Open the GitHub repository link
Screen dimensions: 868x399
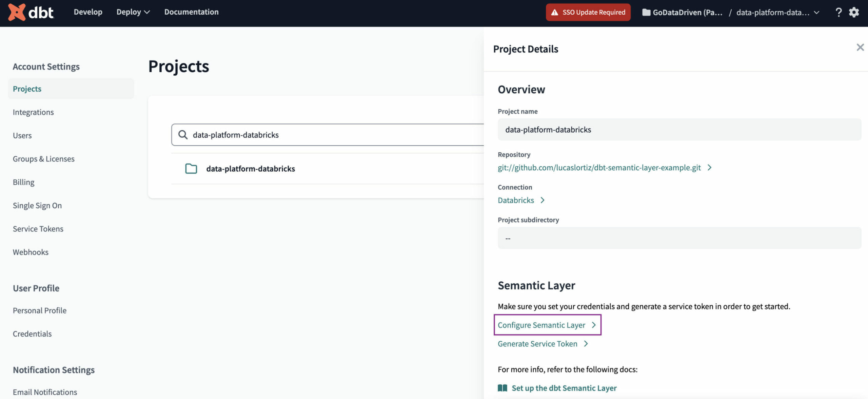pyautogui.click(x=599, y=168)
